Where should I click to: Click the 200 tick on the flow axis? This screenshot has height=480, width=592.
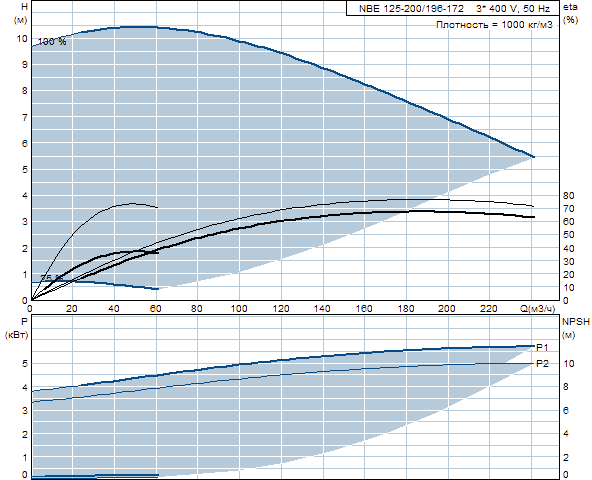point(447,309)
